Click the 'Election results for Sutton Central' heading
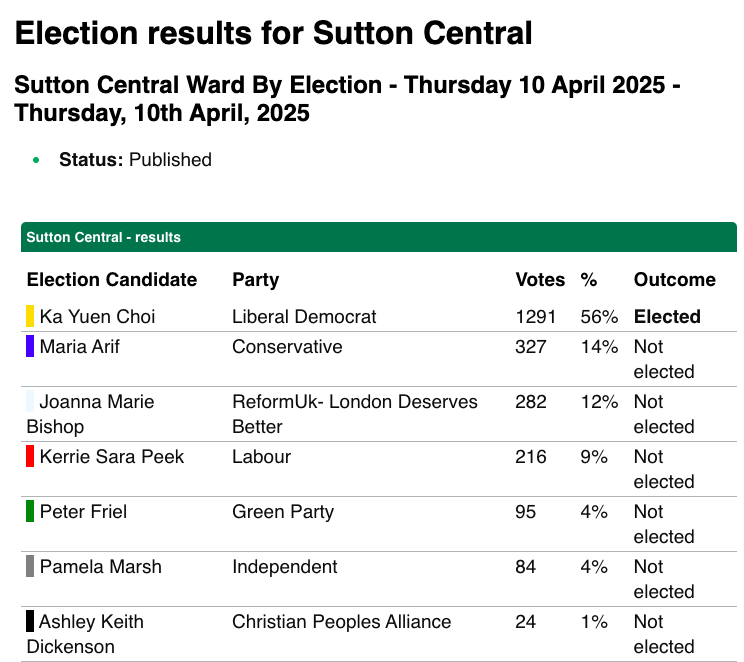 tap(273, 34)
